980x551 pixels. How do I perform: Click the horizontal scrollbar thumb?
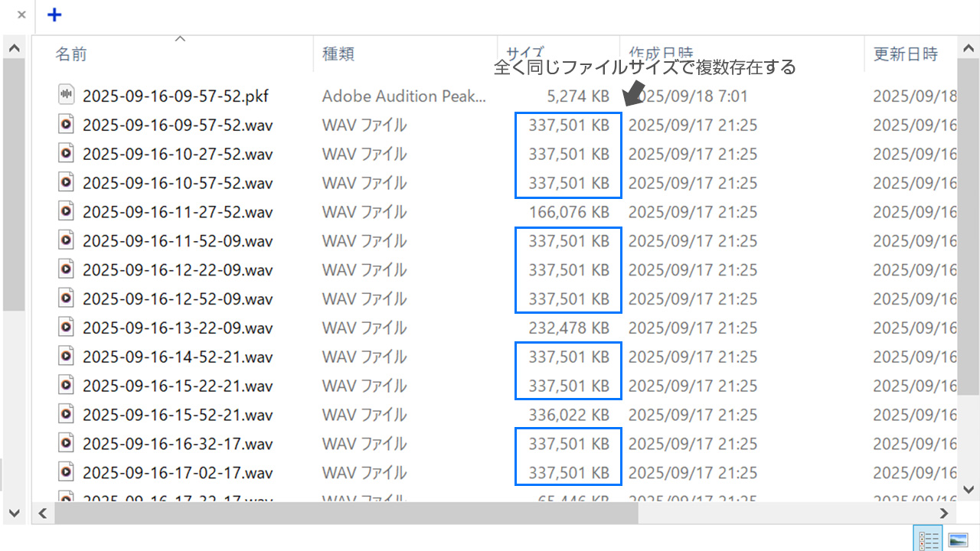pyautogui.click(x=345, y=514)
